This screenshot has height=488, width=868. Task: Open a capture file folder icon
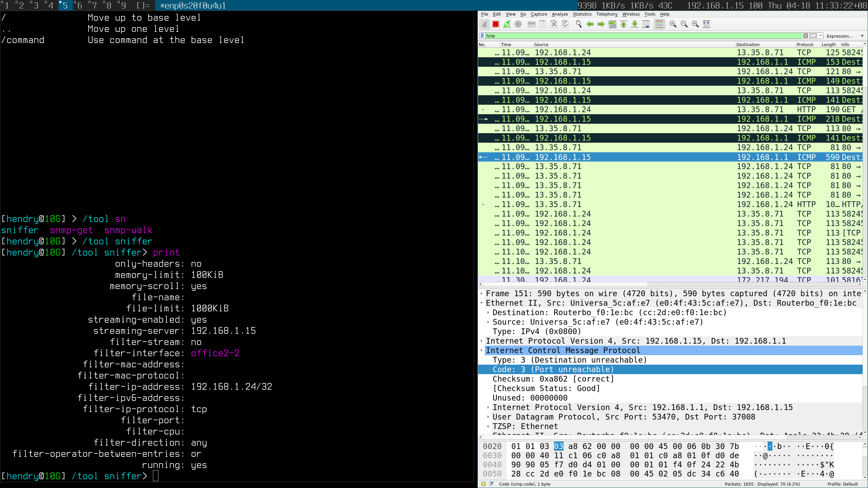(532, 24)
